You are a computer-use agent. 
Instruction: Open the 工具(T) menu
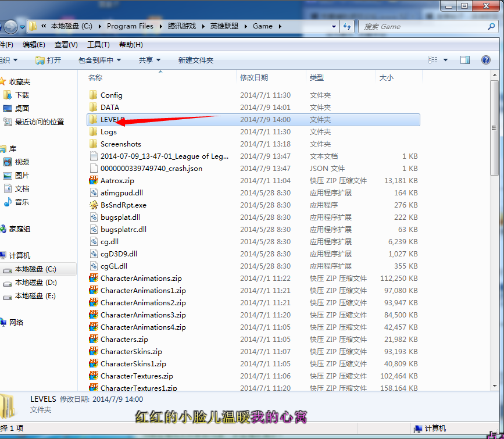[x=98, y=45]
